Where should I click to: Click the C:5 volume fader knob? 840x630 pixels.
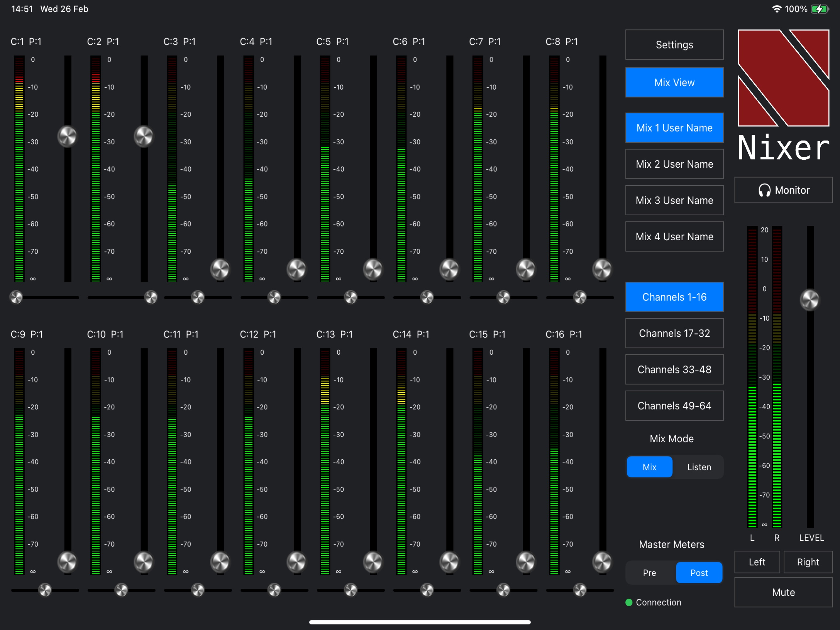pos(373,269)
